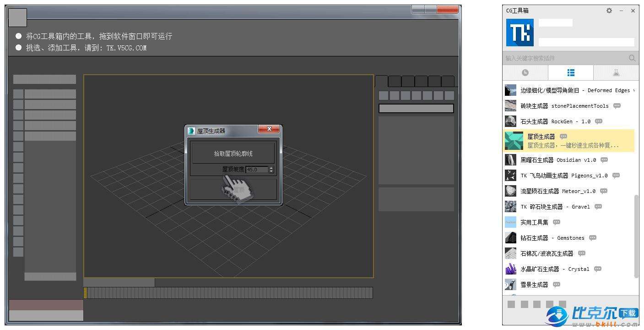Click the 流星陨石生成器 Meteor thumbnail icon

click(x=510, y=191)
